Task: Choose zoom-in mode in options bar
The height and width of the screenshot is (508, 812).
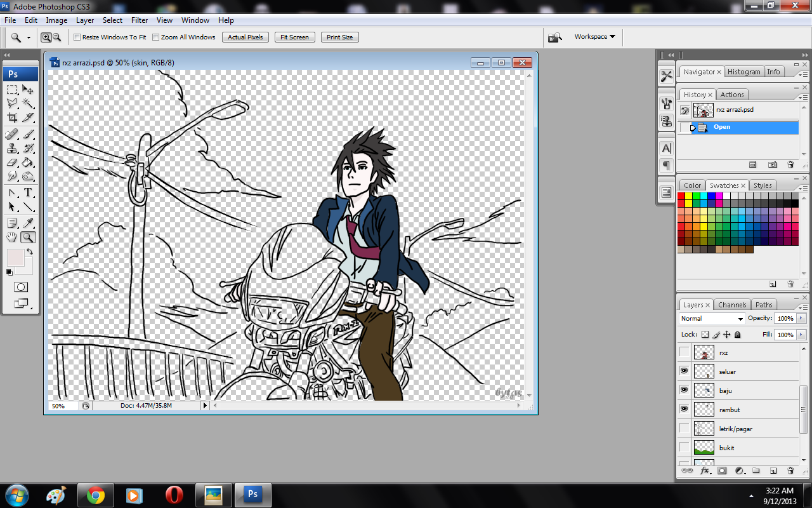Action: tap(46, 37)
